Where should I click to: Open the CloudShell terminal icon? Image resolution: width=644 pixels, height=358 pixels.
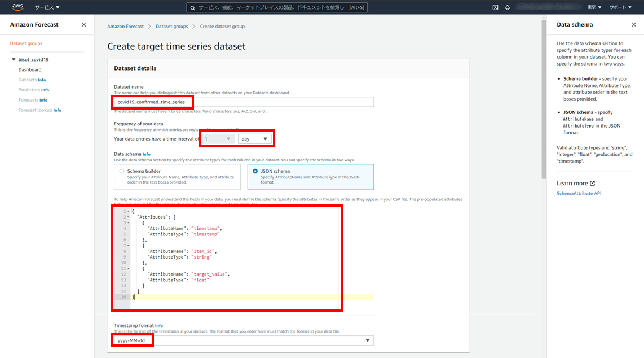[x=495, y=7]
